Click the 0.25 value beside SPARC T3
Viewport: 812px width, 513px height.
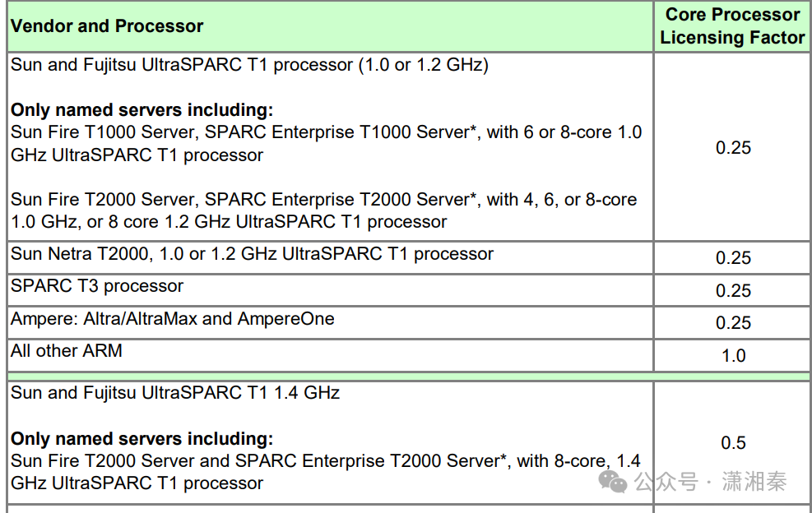(733, 291)
